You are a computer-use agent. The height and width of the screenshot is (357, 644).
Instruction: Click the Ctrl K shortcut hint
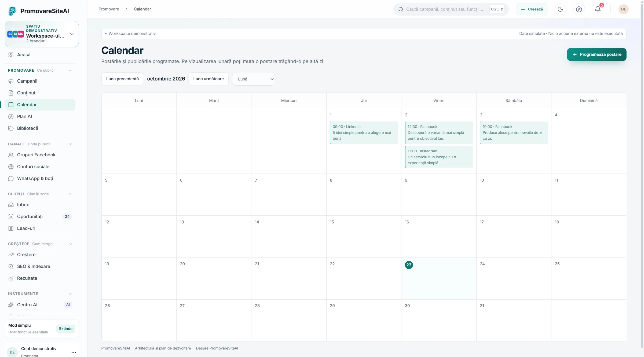point(497,9)
